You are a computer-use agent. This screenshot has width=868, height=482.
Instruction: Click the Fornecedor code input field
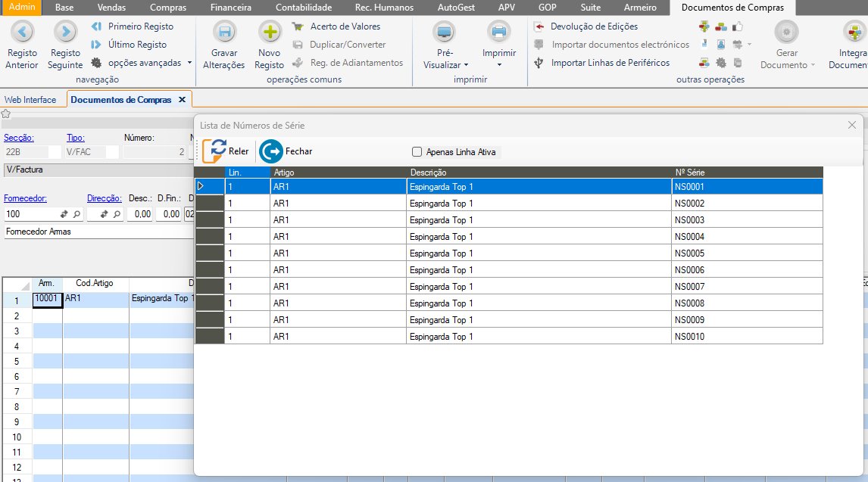coord(30,215)
